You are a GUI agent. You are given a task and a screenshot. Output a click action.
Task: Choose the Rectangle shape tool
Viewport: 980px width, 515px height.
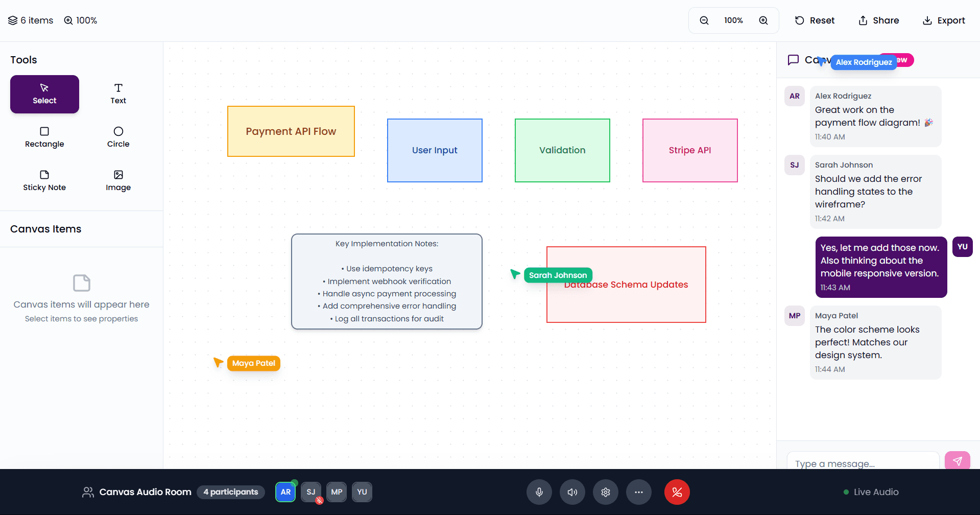point(44,137)
